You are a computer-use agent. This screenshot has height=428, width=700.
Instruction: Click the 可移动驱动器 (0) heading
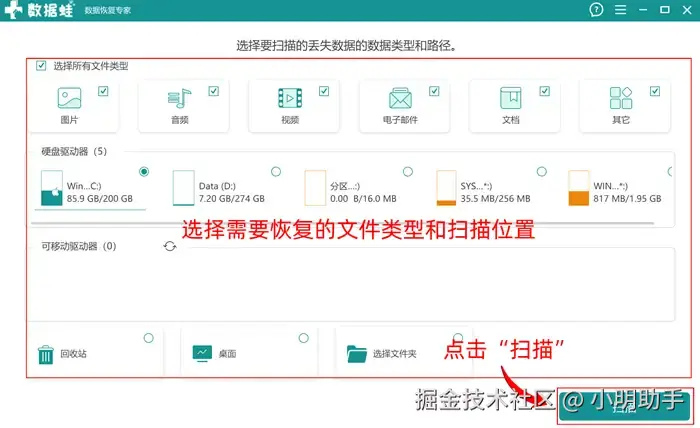click(79, 246)
